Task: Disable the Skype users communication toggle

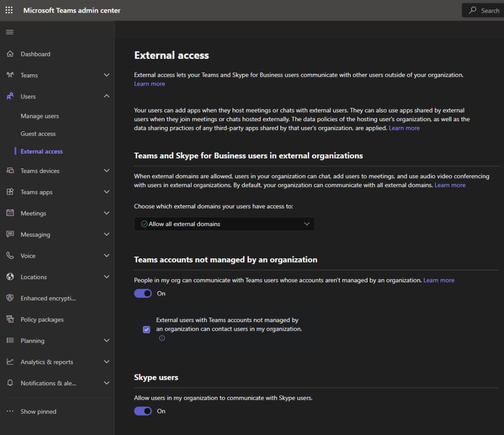Action: 143,411
